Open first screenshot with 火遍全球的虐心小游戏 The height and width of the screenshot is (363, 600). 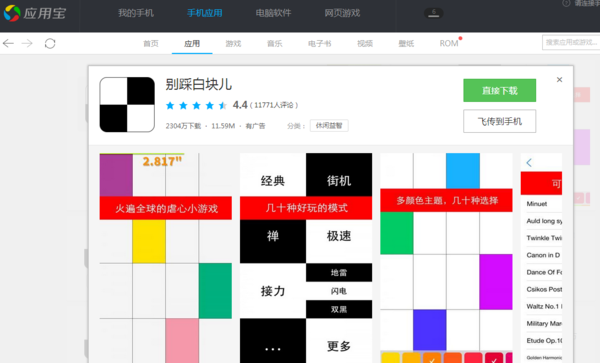(166, 258)
